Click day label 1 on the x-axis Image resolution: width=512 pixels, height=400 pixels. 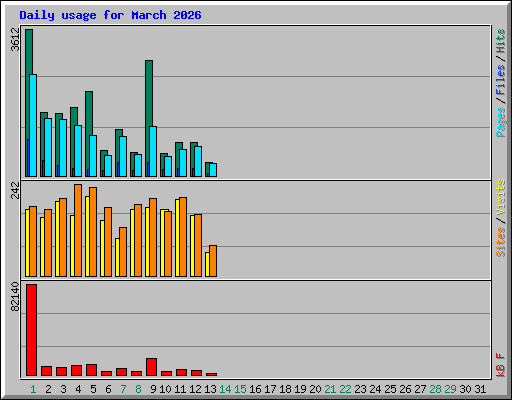point(33,389)
